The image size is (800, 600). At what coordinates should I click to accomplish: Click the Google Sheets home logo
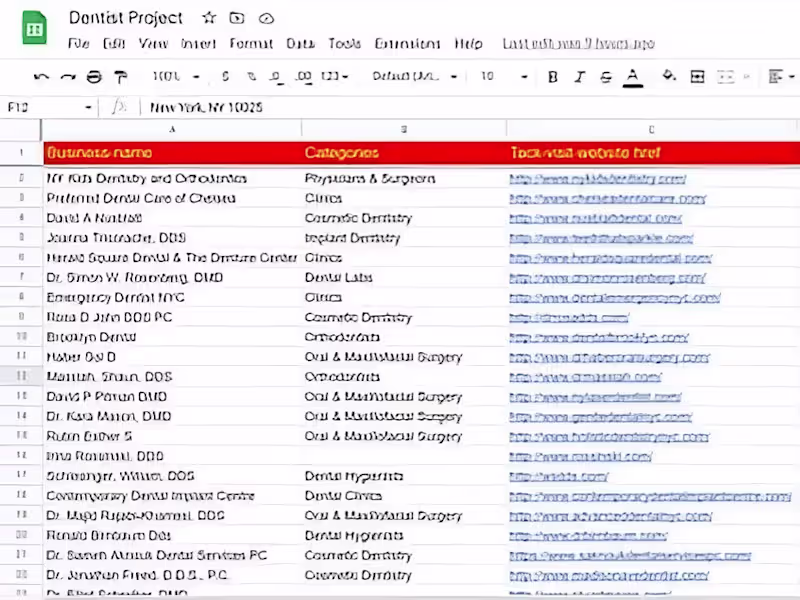click(x=34, y=28)
